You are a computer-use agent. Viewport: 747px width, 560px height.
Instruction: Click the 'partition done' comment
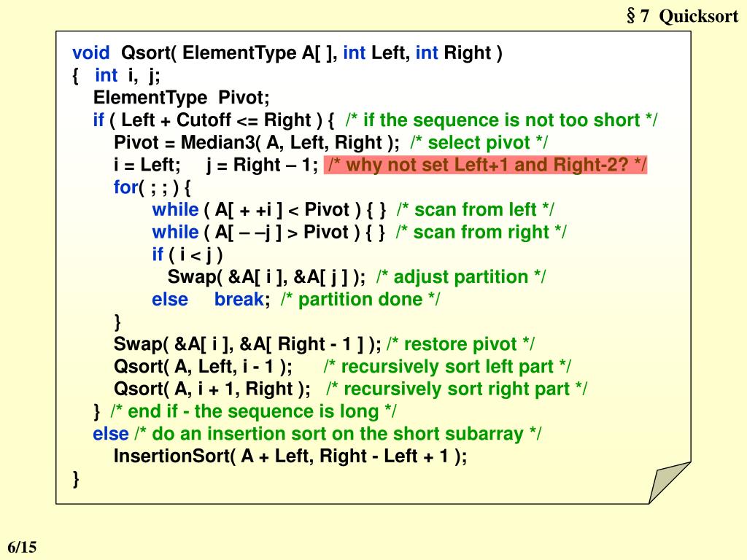pos(360,300)
